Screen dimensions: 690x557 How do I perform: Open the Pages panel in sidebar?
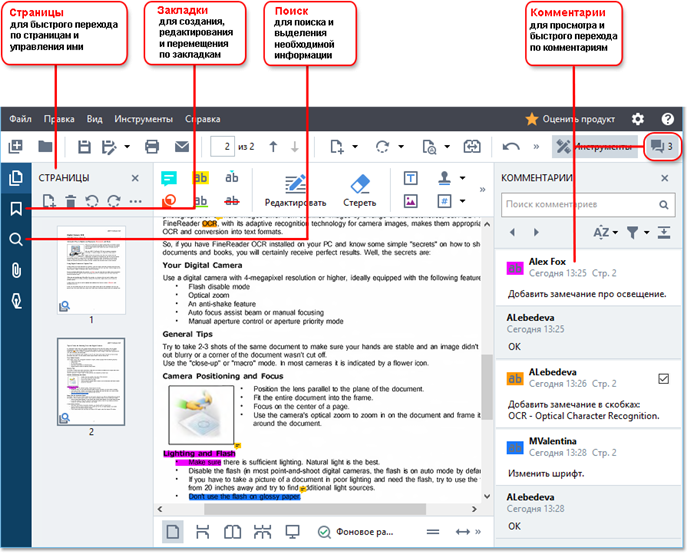(x=16, y=178)
